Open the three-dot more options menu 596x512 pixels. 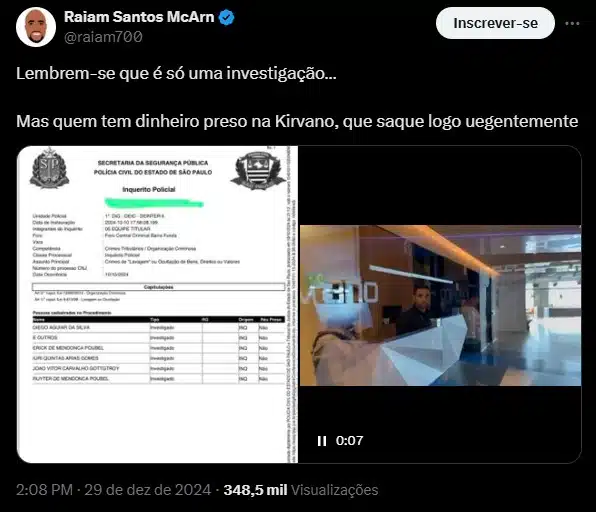point(572,24)
